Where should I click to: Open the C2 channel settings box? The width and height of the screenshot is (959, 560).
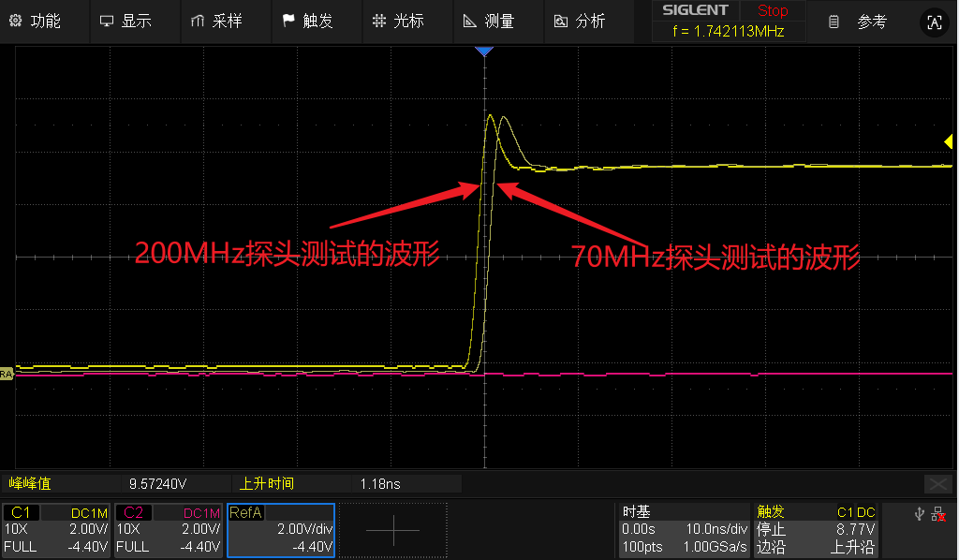[169, 530]
